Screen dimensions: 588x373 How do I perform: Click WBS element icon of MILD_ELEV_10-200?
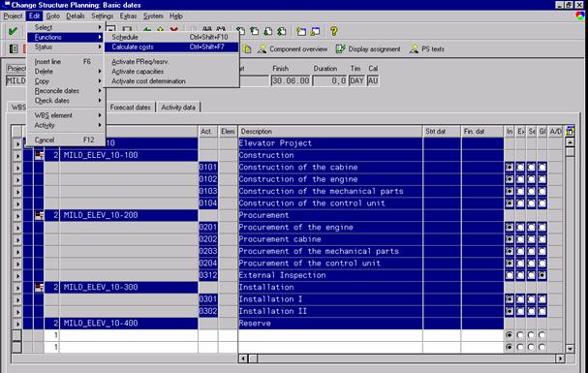39,215
